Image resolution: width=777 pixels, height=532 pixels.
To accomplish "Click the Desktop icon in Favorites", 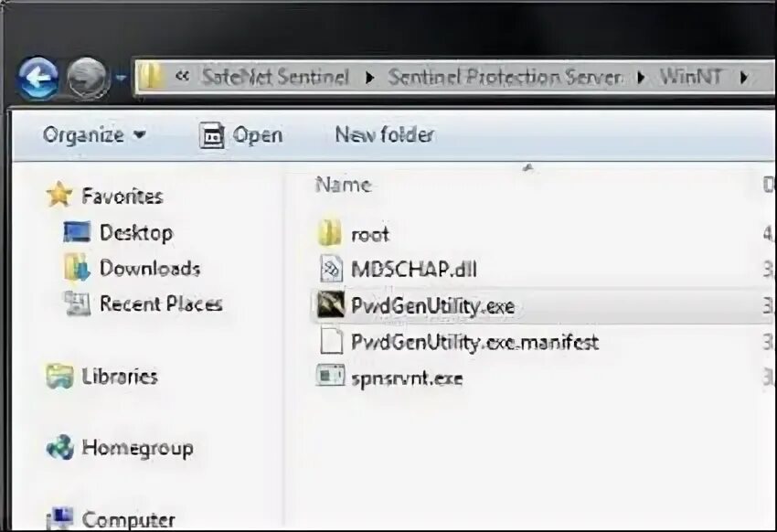I will [x=78, y=231].
